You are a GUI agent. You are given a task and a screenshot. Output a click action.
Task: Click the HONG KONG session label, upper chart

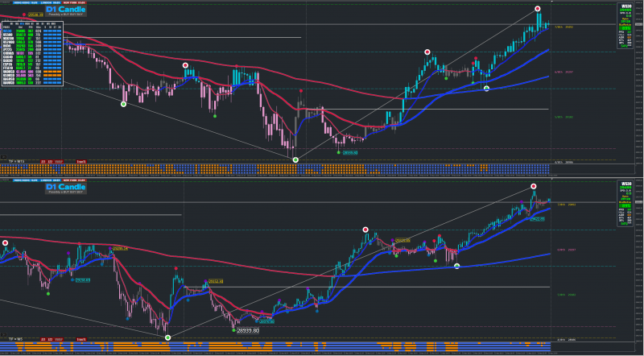pos(25,2)
